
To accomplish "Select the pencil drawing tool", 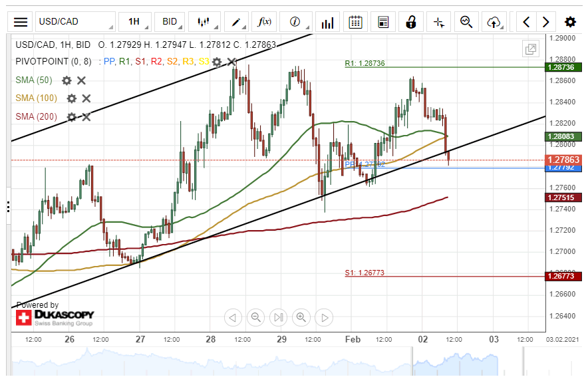I will point(236,22).
